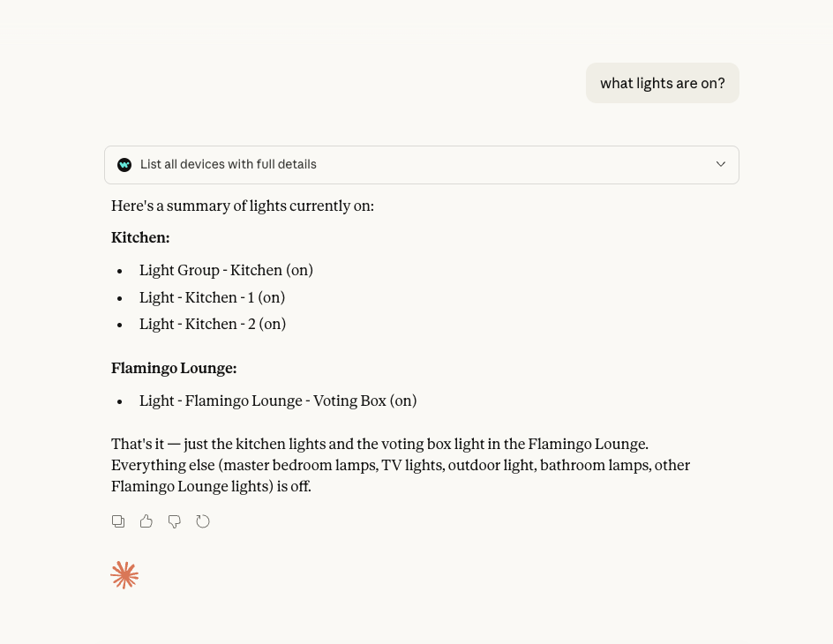The height and width of the screenshot is (644, 833).
Task: Give the response a thumbs up
Action: tap(146, 521)
